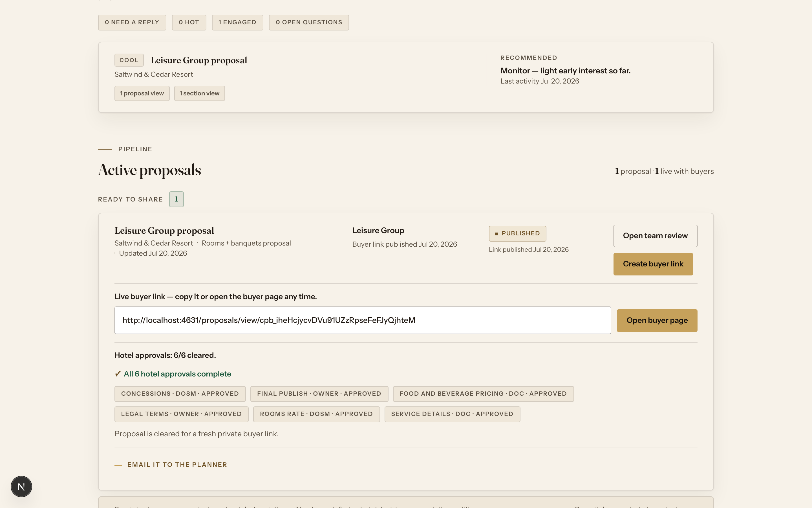
Task: Choose the 1 Engaged filter
Action: click(237, 23)
